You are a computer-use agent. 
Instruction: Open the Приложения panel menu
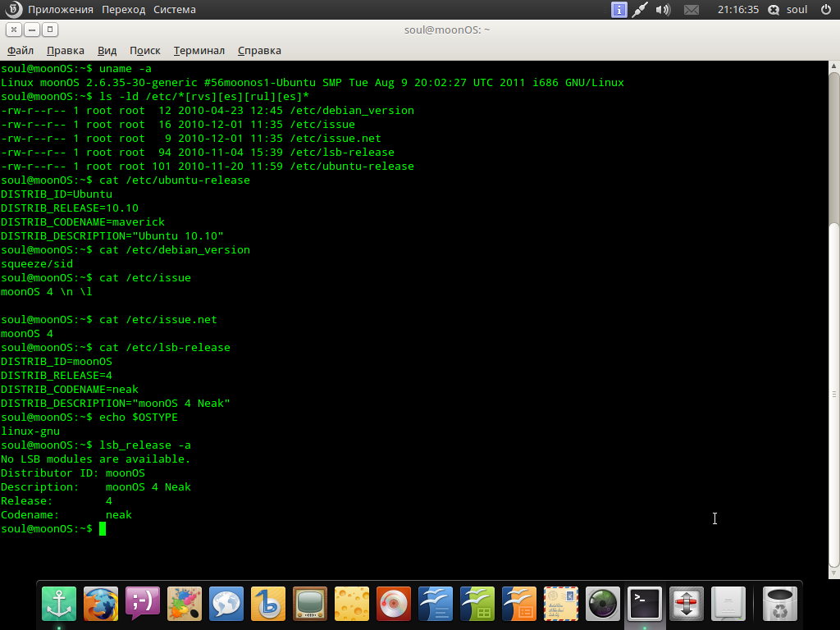point(61,10)
